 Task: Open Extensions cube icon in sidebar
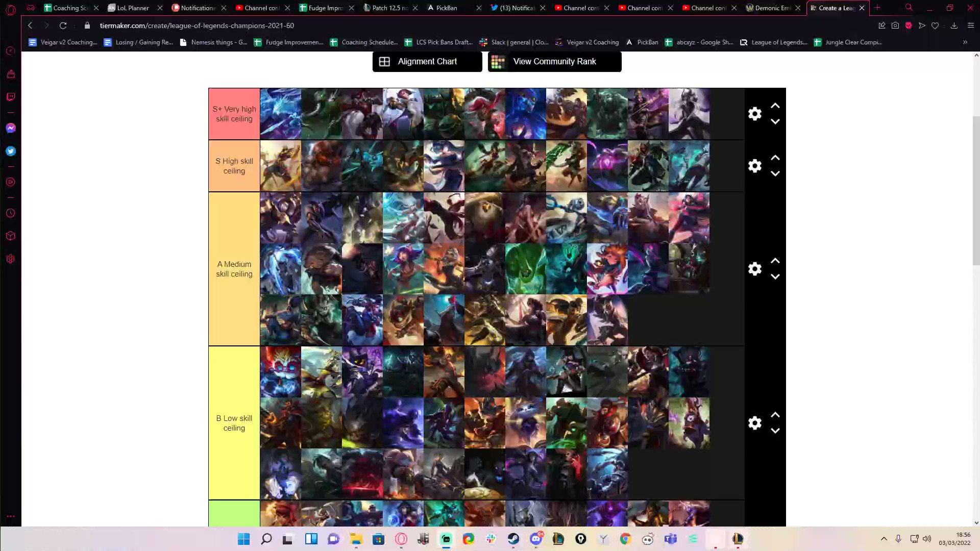tap(11, 236)
